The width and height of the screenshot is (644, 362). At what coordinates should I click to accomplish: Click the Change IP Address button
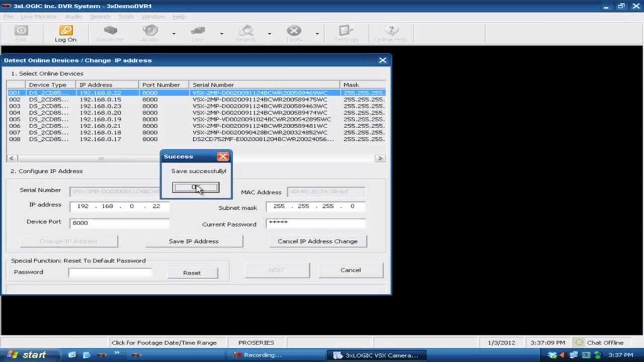click(x=68, y=241)
